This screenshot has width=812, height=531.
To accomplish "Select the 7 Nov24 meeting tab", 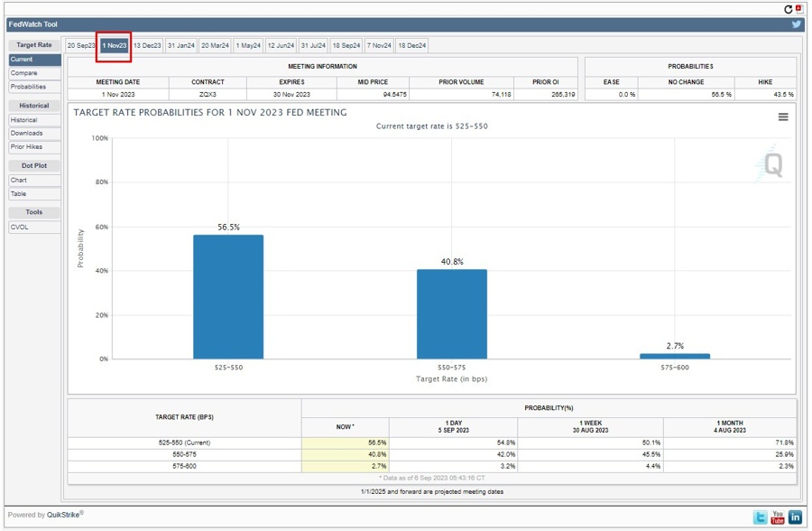I will 379,46.
